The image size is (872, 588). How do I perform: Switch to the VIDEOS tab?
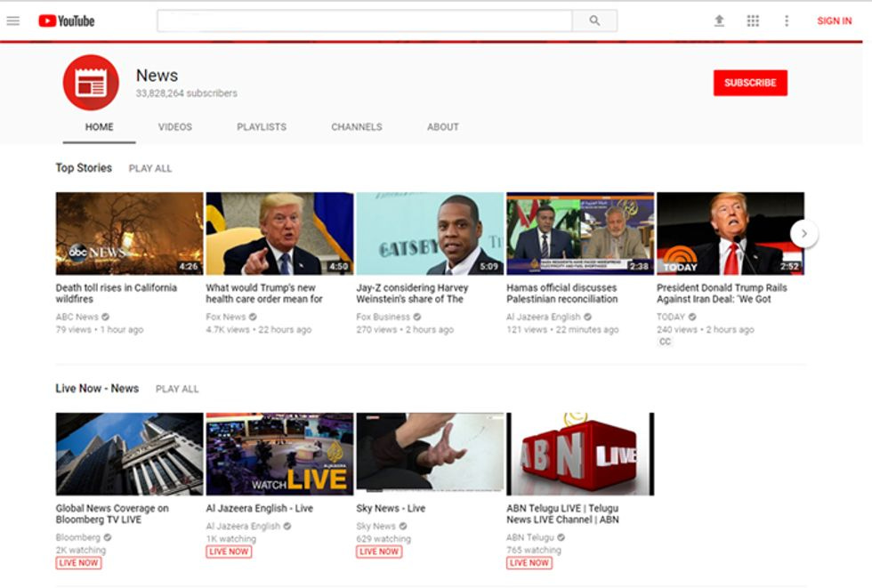click(x=175, y=126)
